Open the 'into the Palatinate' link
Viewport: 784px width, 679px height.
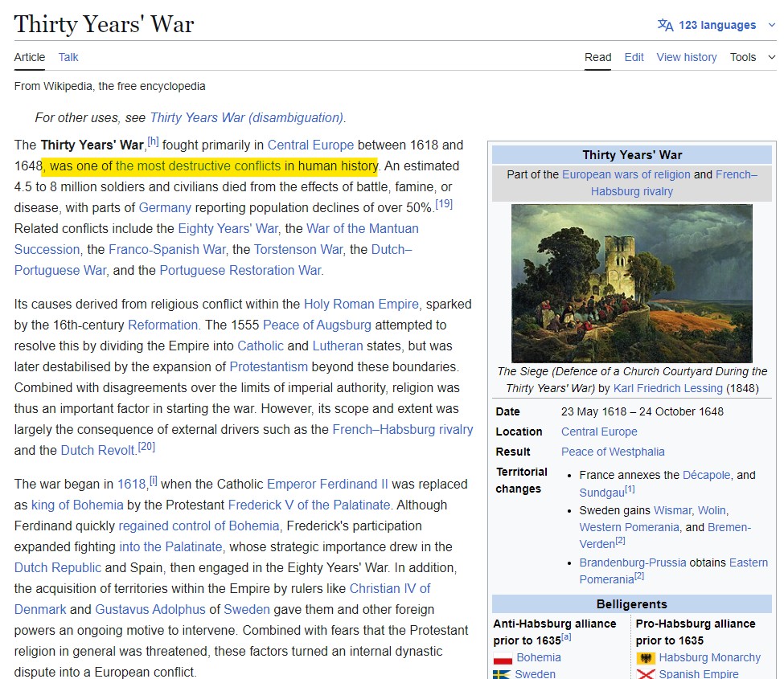(170, 547)
